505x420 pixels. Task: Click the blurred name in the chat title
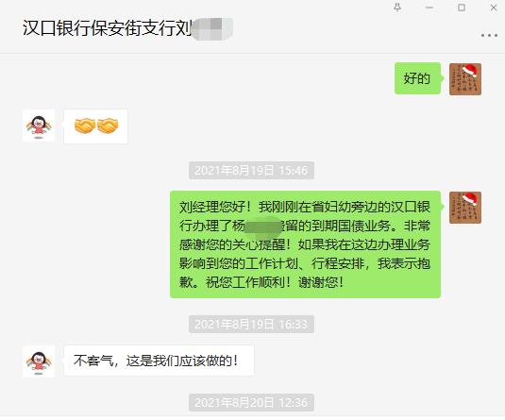click(x=212, y=29)
